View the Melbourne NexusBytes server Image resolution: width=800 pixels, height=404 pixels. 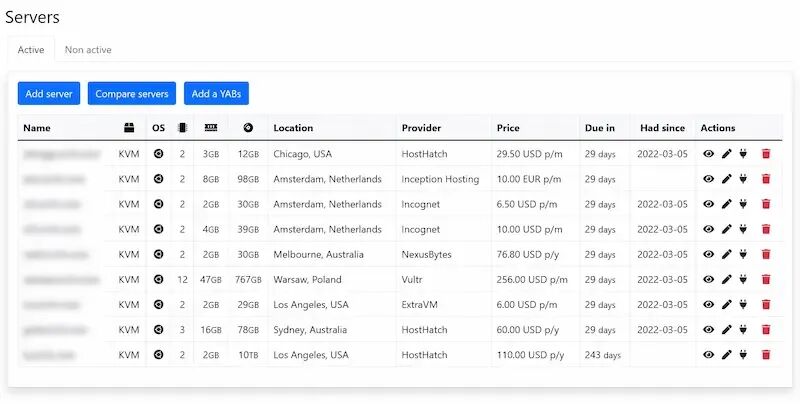tap(708, 254)
